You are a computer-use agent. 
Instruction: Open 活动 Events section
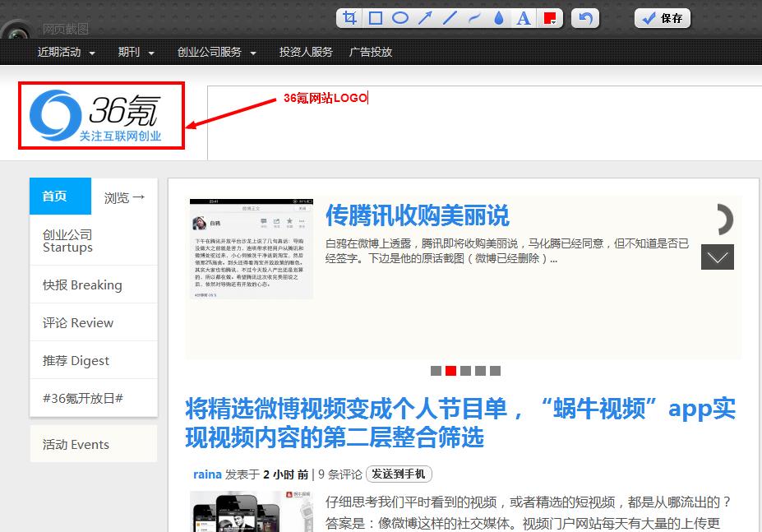tap(94, 444)
